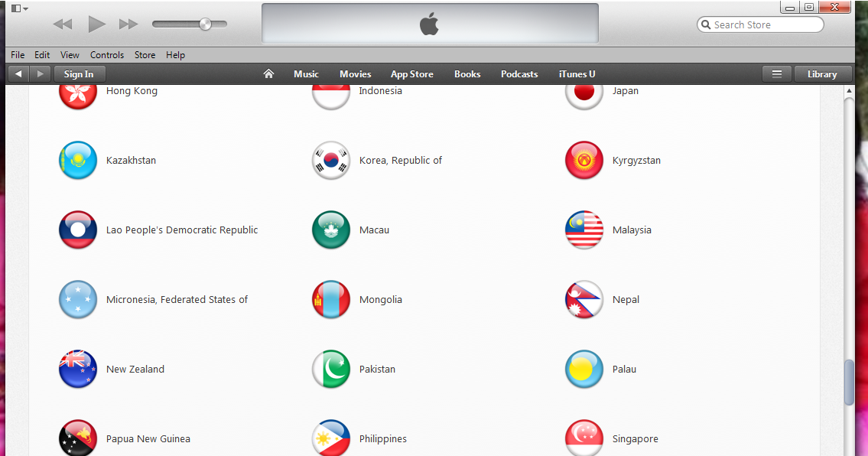Click the volume slider knob
Image resolution: width=868 pixels, height=456 pixels.
pyautogui.click(x=206, y=24)
